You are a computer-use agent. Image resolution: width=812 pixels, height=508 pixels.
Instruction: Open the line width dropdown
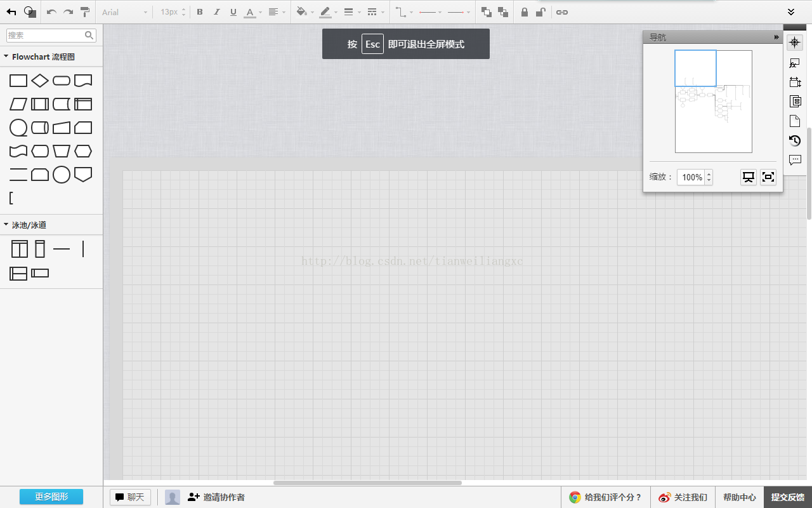[352, 12]
